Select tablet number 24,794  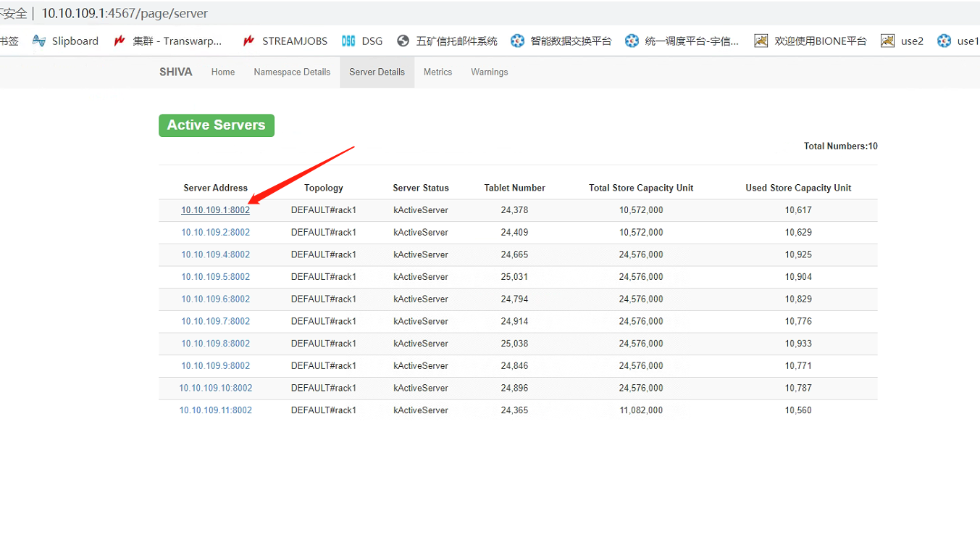tap(514, 299)
